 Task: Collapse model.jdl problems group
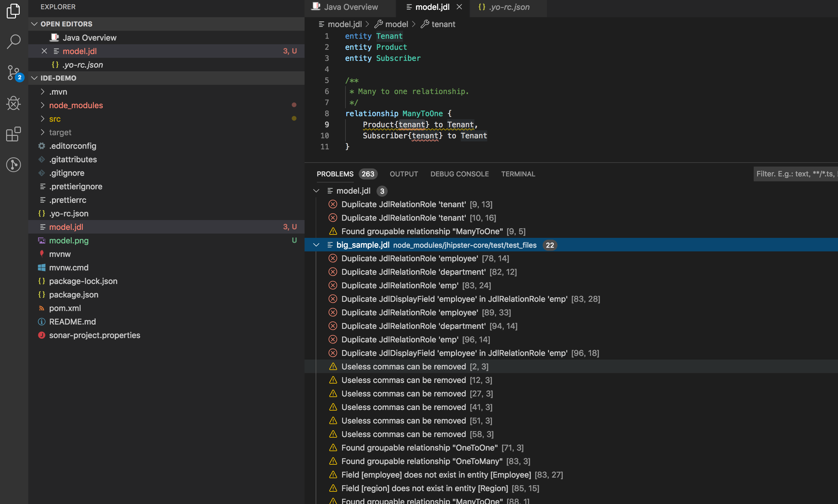316,191
